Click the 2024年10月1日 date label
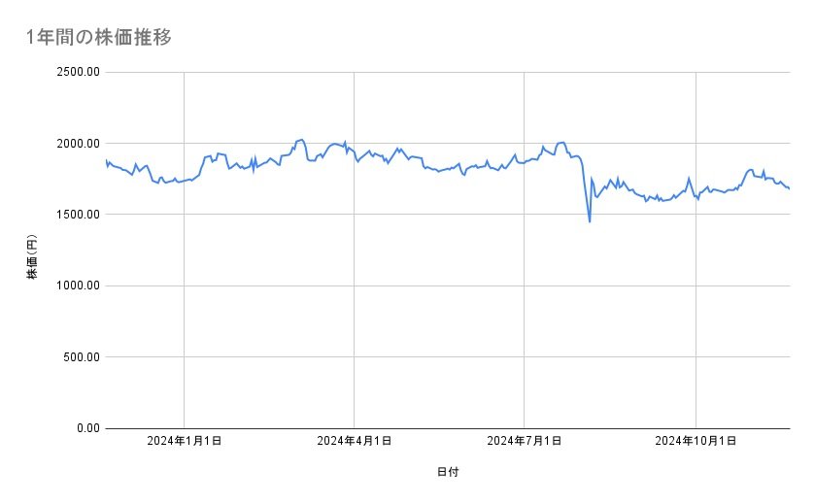 696,442
